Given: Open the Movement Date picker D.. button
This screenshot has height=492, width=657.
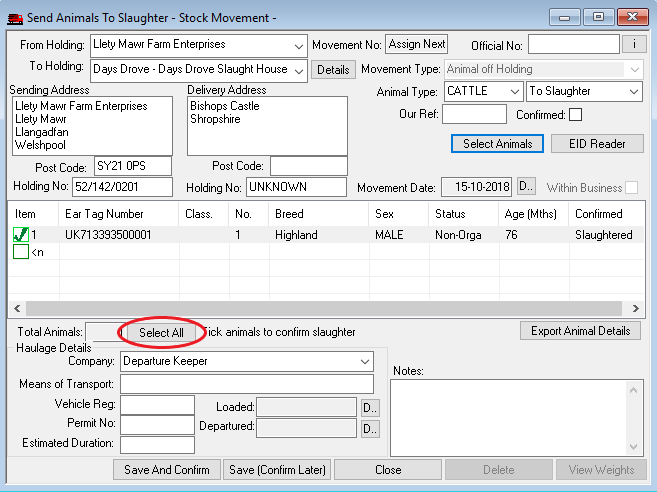Looking at the screenshot, I should (x=526, y=186).
